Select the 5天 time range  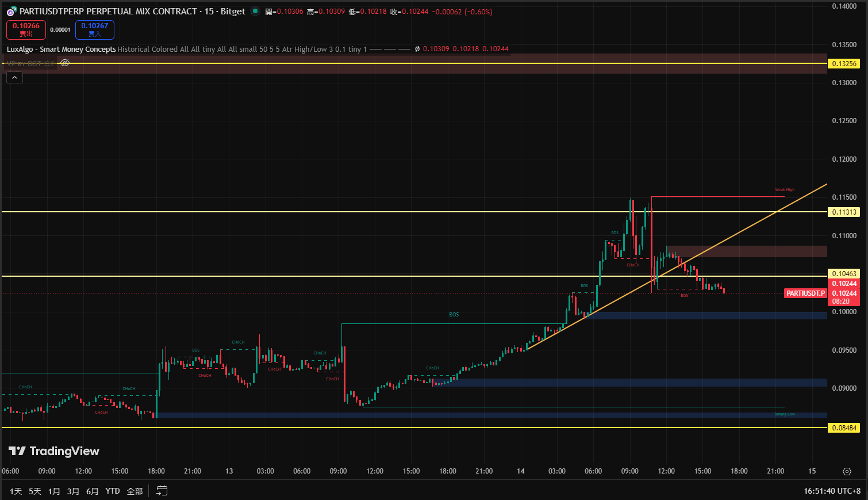(x=35, y=491)
